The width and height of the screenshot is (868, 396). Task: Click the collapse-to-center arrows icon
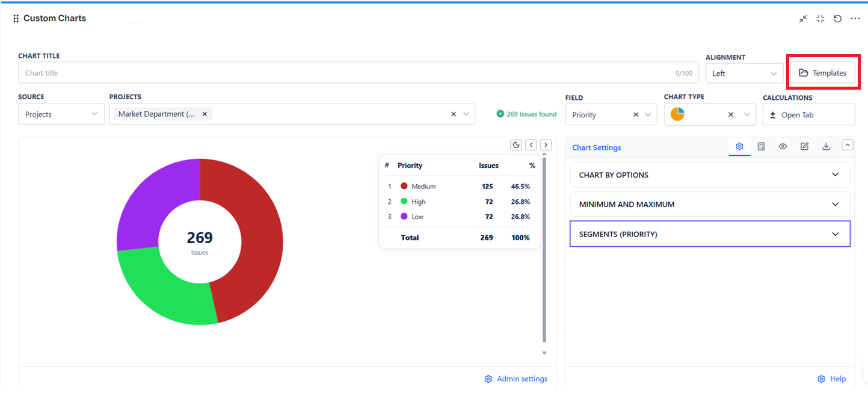(820, 19)
